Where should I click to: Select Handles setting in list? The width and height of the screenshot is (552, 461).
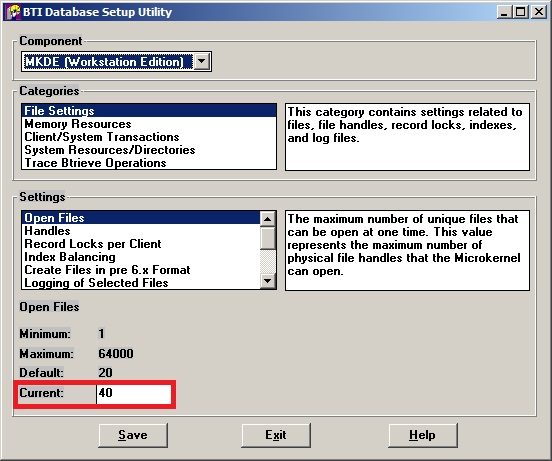(x=141, y=231)
